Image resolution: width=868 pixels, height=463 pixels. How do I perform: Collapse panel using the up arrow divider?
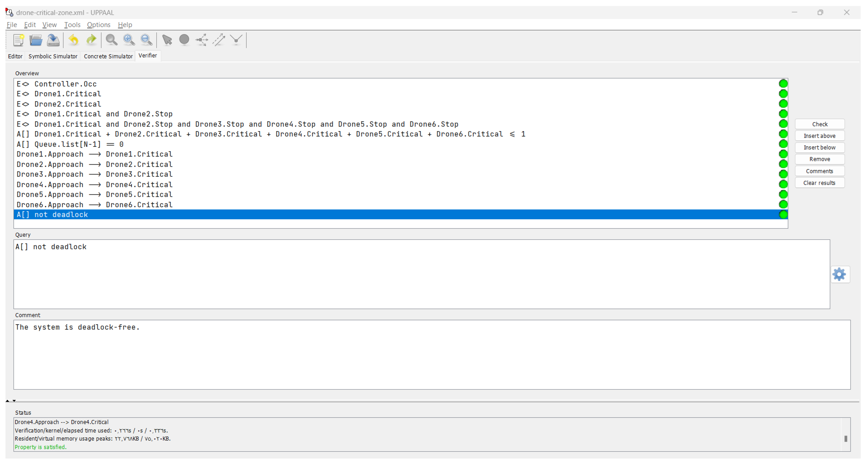click(x=7, y=401)
